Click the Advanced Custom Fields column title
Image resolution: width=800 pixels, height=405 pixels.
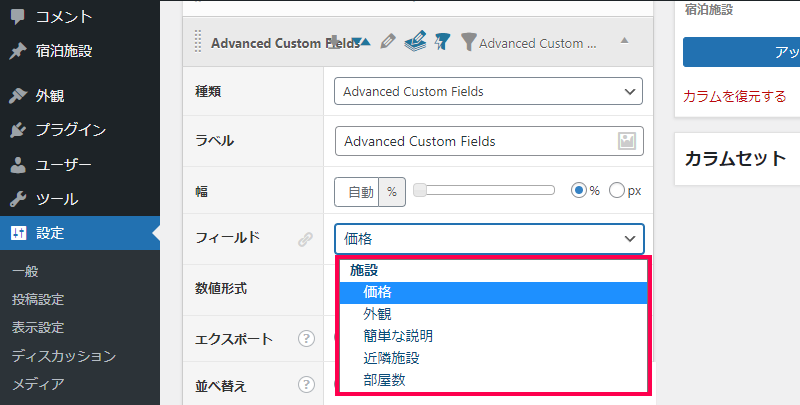tap(286, 43)
